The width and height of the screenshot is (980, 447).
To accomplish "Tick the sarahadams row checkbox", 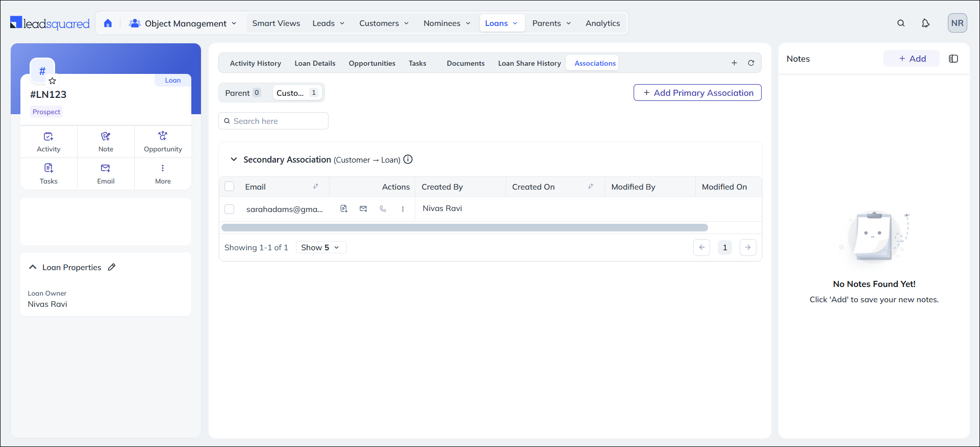I will [230, 209].
